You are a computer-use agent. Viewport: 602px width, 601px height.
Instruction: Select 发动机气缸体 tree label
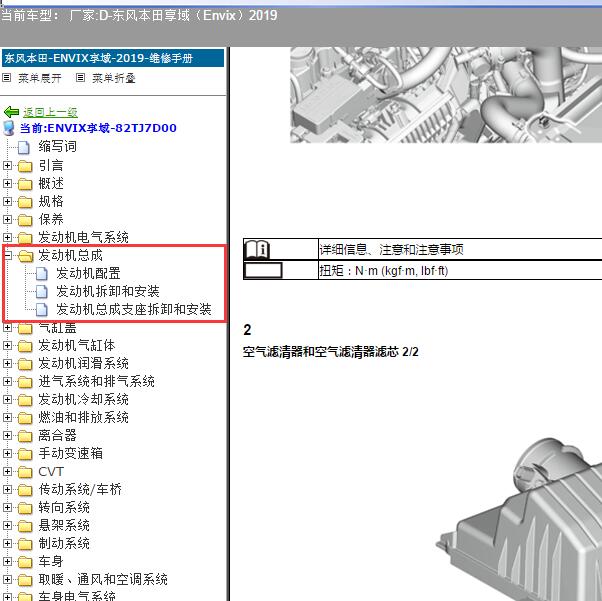coord(77,346)
